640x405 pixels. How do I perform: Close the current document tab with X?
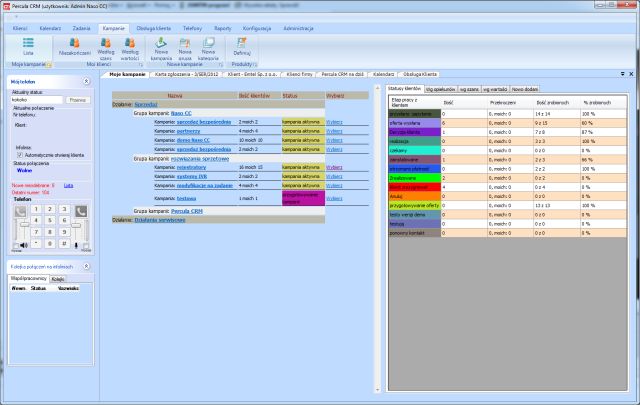631,74
